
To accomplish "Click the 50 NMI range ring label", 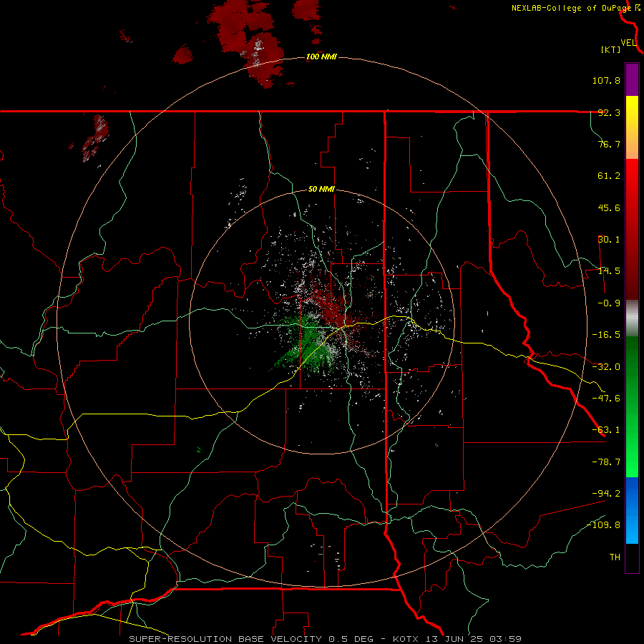I will 321,189.
